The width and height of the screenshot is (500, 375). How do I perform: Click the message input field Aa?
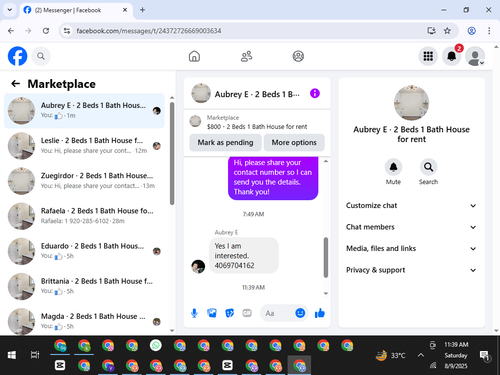[278, 313]
